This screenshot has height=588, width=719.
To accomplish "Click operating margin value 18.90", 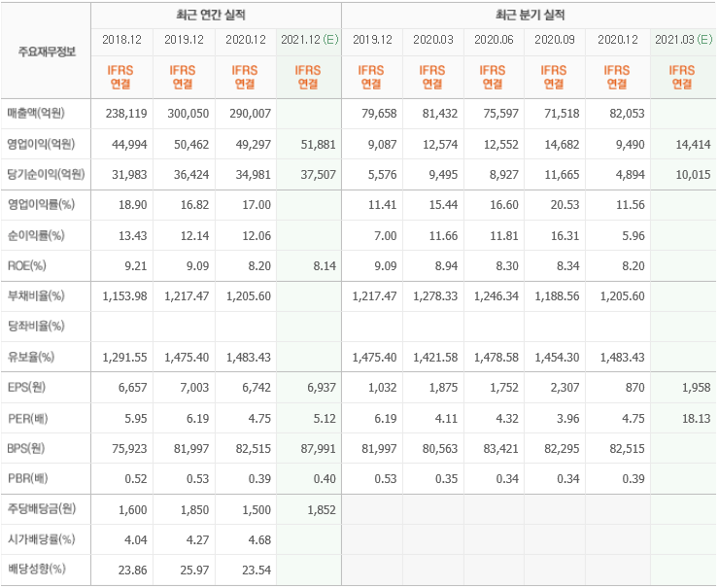I will pos(133,204).
